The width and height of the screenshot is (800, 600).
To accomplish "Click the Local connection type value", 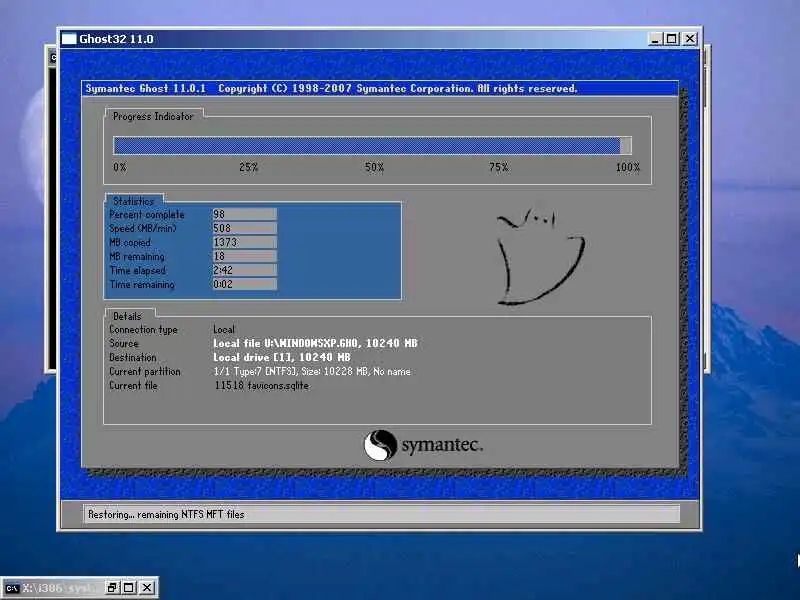I will (x=224, y=330).
